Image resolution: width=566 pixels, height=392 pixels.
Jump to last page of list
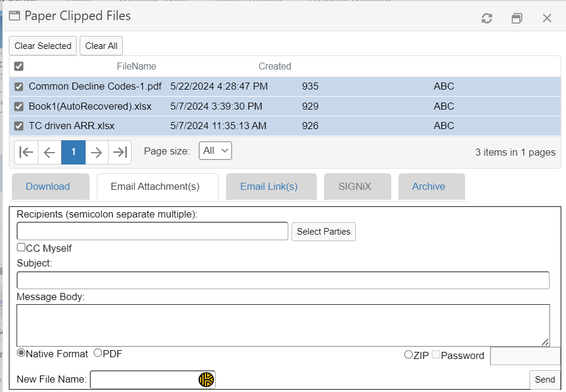(120, 152)
